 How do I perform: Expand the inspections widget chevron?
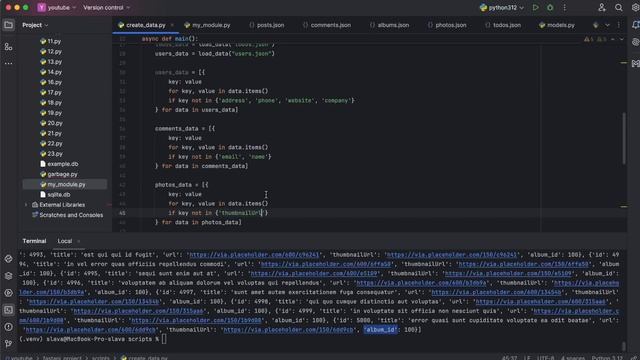click(x=622, y=39)
